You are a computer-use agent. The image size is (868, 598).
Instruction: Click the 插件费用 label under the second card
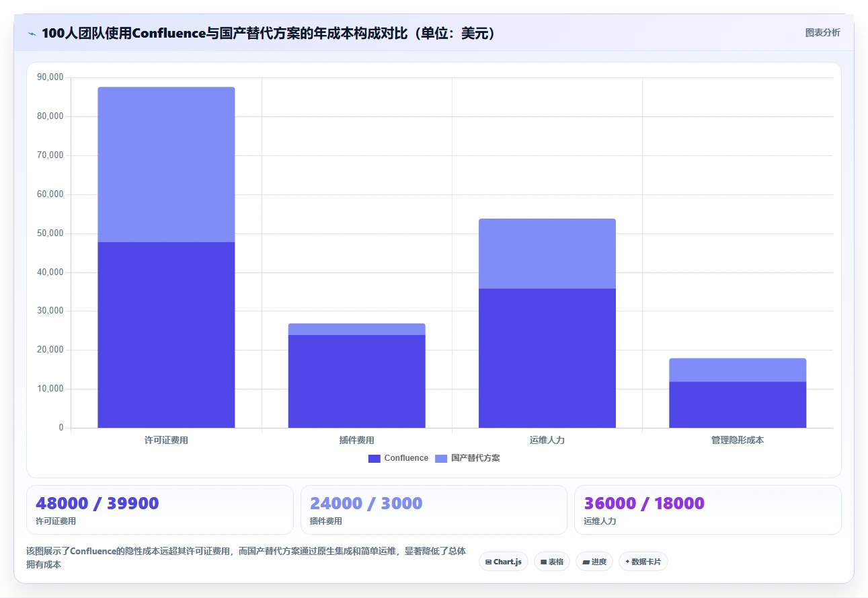click(x=326, y=521)
